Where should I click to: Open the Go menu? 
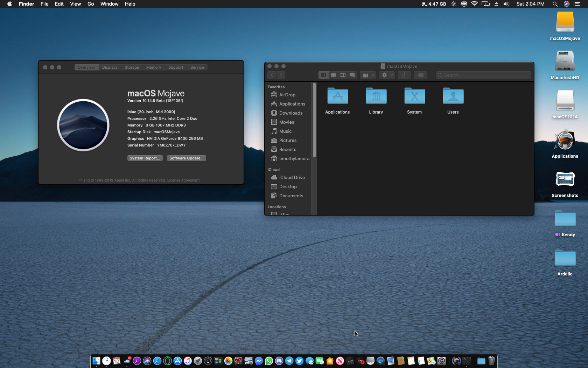coord(91,4)
